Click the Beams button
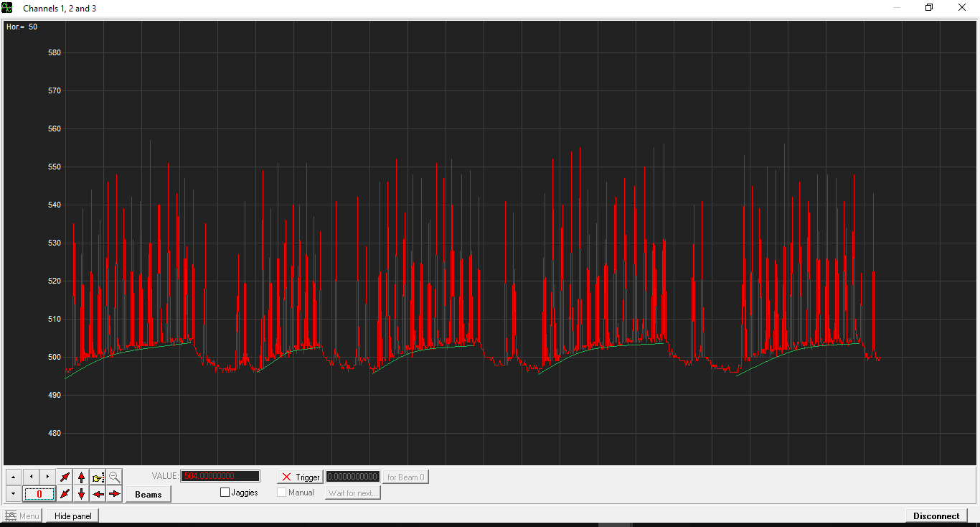Screen dimensions: 980x527 (x=149, y=494)
